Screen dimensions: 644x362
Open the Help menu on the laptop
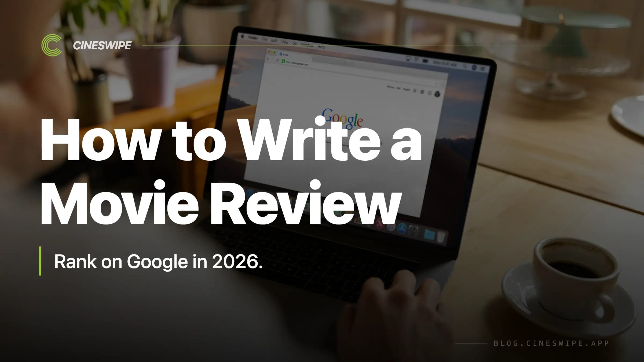coord(321,47)
